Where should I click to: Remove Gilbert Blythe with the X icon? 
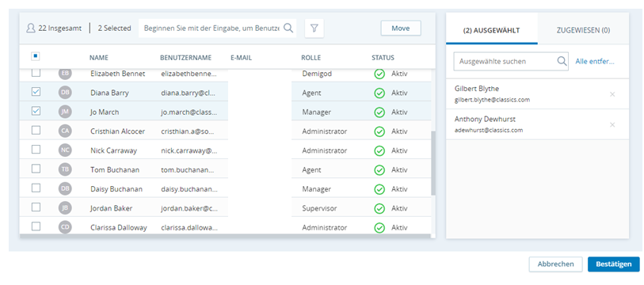click(612, 94)
